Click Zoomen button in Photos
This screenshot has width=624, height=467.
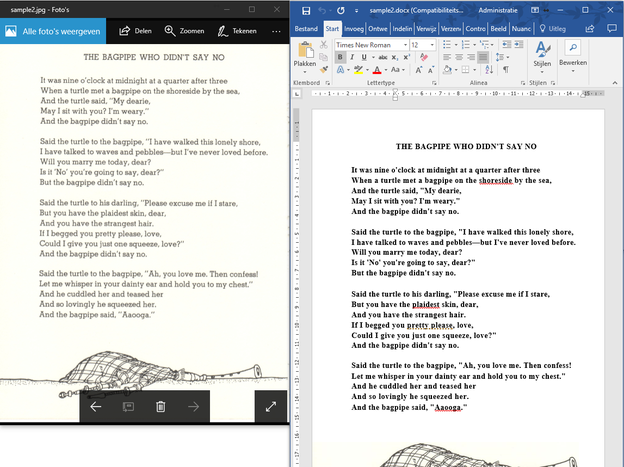[x=184, y=31]
